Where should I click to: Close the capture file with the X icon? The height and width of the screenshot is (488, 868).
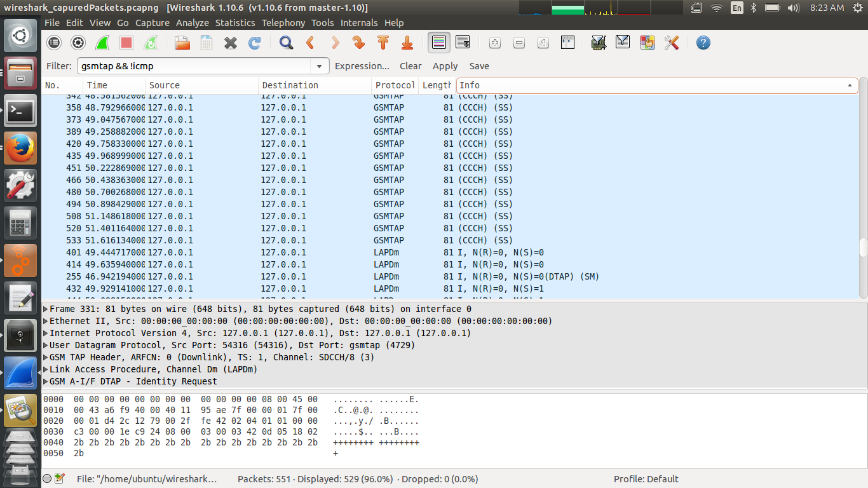coord(231,43)
